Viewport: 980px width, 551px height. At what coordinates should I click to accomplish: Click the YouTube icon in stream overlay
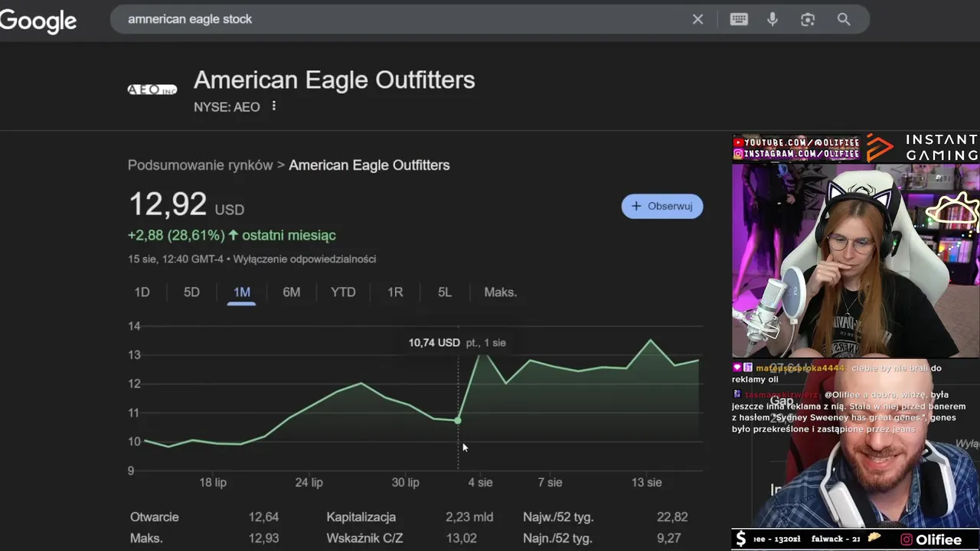(x=739, y=142)
